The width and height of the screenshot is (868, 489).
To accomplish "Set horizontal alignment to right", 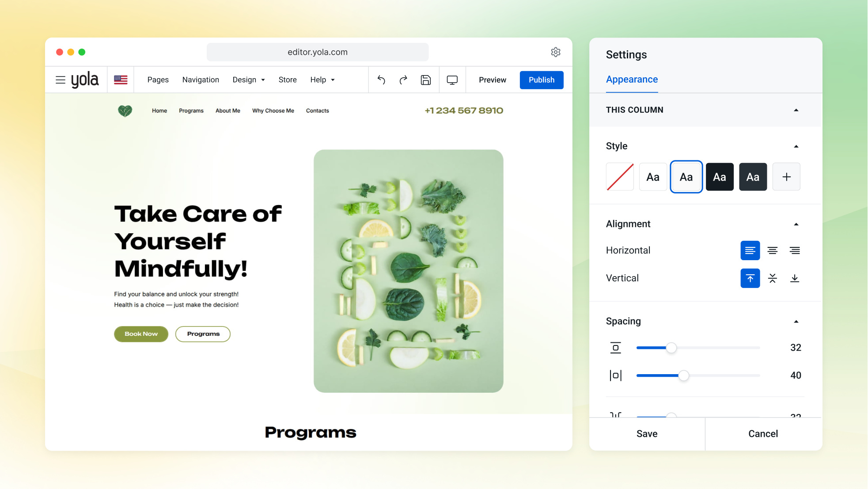I will (x=795, y=250).
